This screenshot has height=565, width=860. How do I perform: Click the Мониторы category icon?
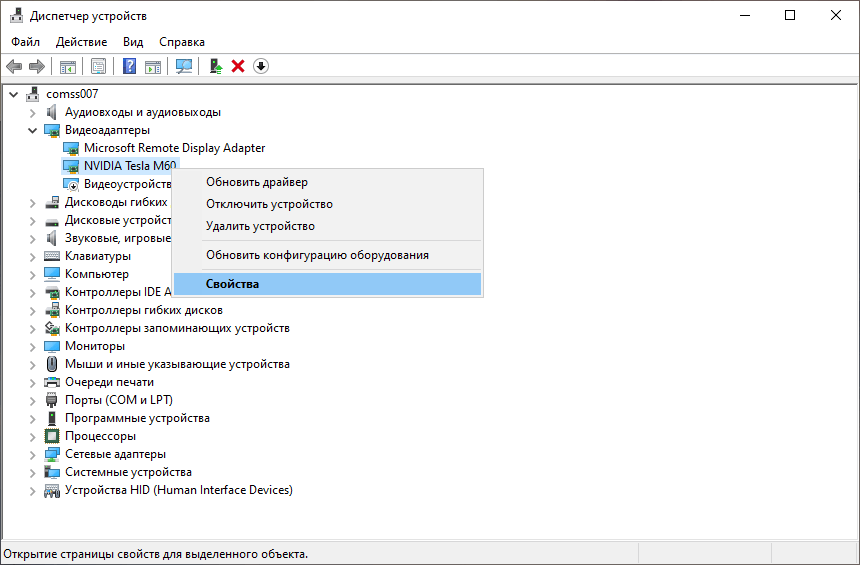pyautogui.click(x=52, y=346)
